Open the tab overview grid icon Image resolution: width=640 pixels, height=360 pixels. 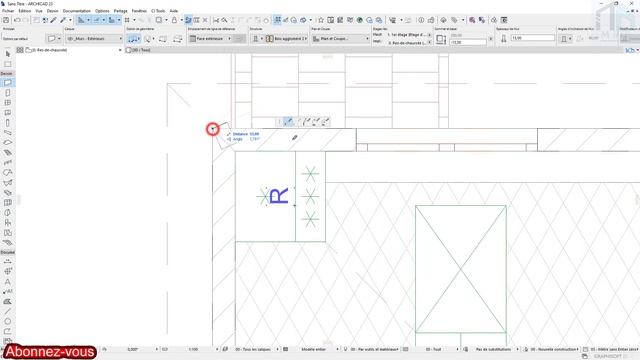click(x=20, y=50)
